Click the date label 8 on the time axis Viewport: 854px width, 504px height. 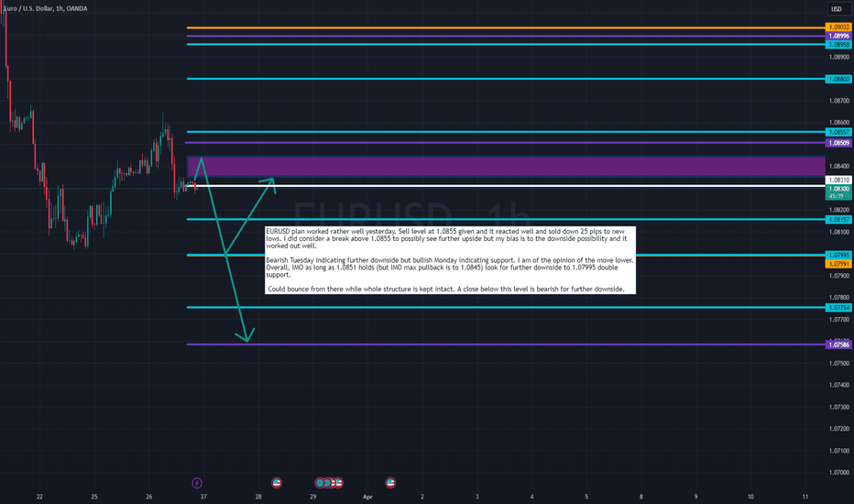pyautogui.click(x=641, y=497)
